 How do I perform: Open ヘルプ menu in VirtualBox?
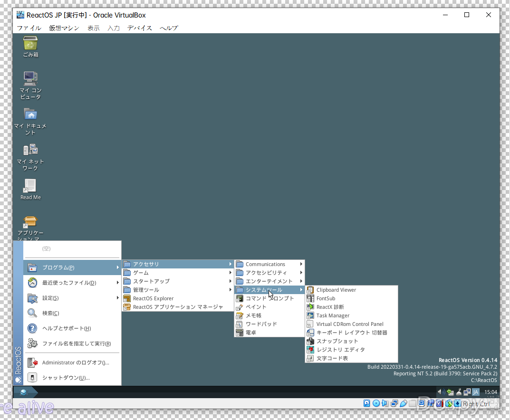pyautogui.click(x=169, y=28)
